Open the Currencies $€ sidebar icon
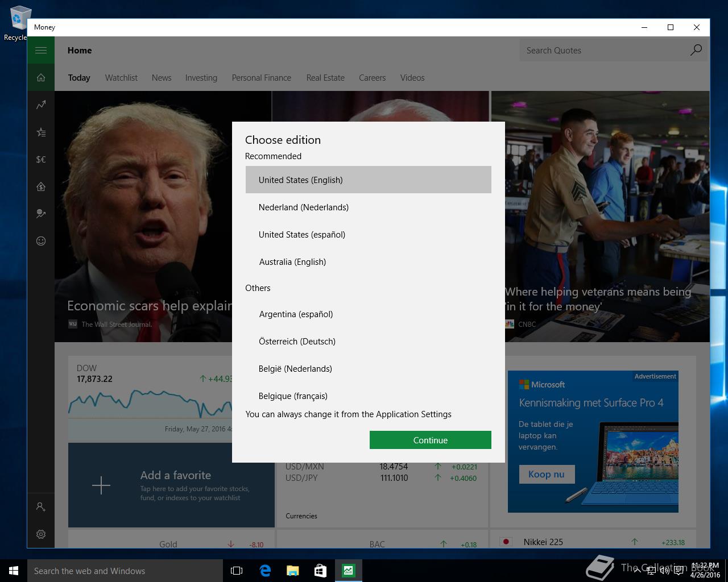The image size is (728, 582). pos(41,159)
